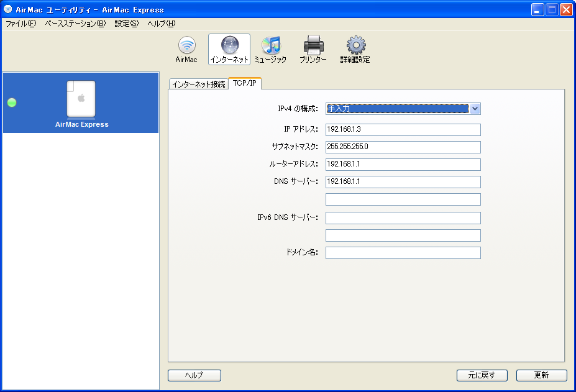Click the サブネットマスク field

click(x=403, y=147)
